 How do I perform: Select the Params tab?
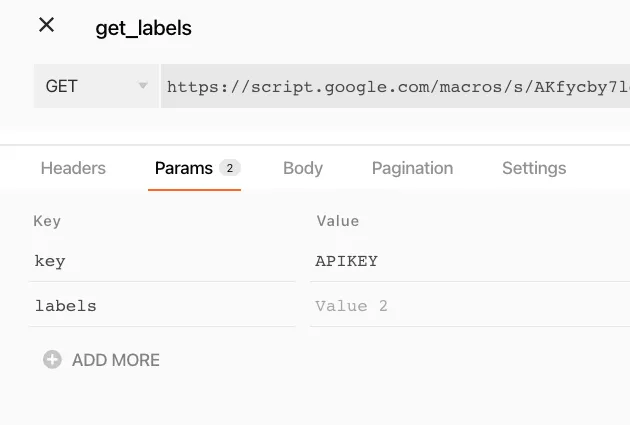(184, 168)
